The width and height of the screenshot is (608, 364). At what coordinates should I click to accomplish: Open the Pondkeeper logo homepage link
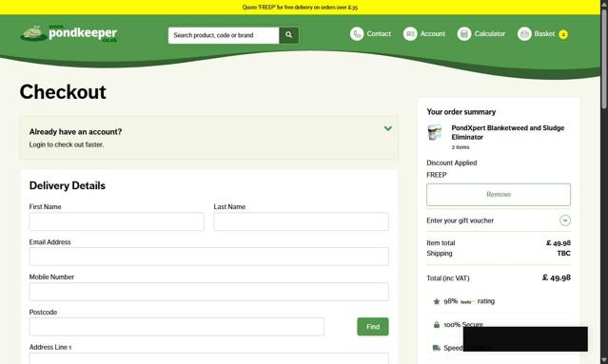tap(69, 34)
